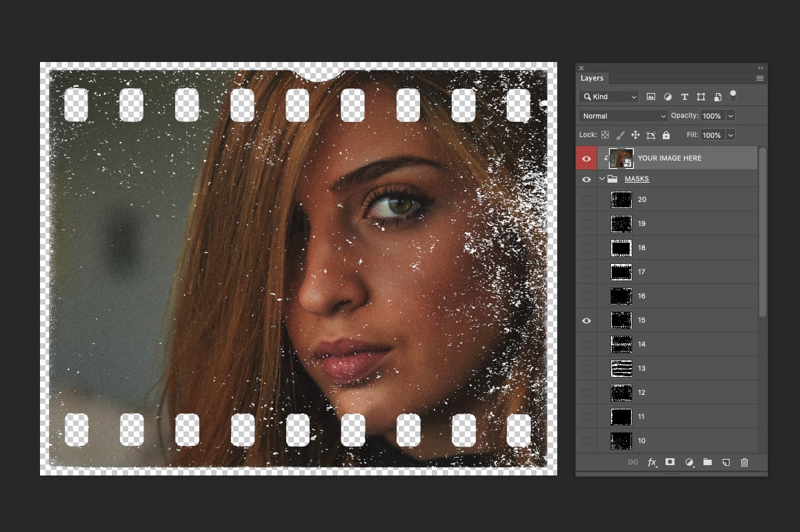This screenshot has height=532, width=800.
Task: Create new fill or adjustment layer
Action: pyautogui.click(x=689, y=462)
